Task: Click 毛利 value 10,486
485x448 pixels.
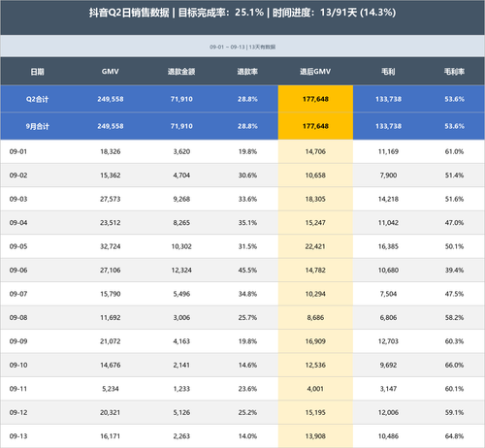Action: click(x=388, y=436)
